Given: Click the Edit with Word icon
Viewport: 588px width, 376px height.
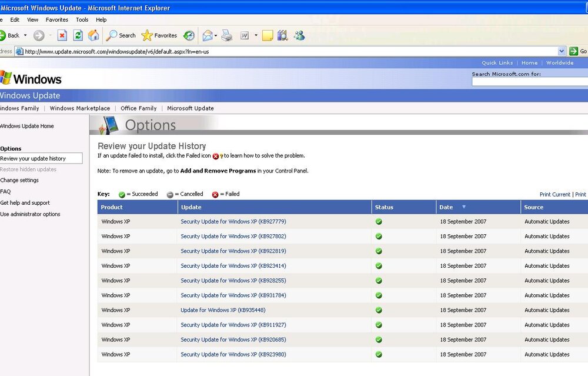Looking at the screenshot, I should [245, 36].
